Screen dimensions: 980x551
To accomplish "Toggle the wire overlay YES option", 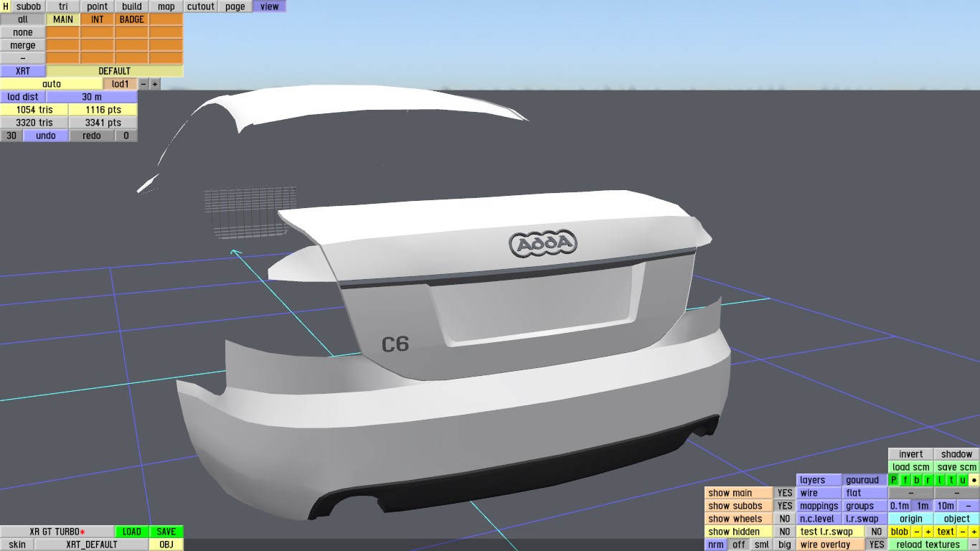I will 876,545.
